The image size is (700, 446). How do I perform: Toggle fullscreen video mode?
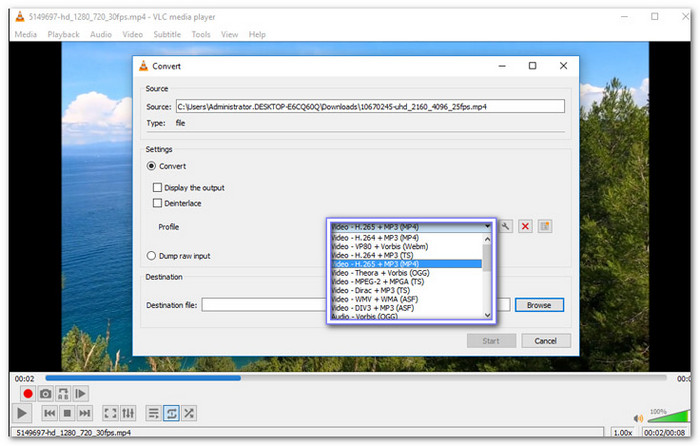pyautogui.click(x=111, y=413)
